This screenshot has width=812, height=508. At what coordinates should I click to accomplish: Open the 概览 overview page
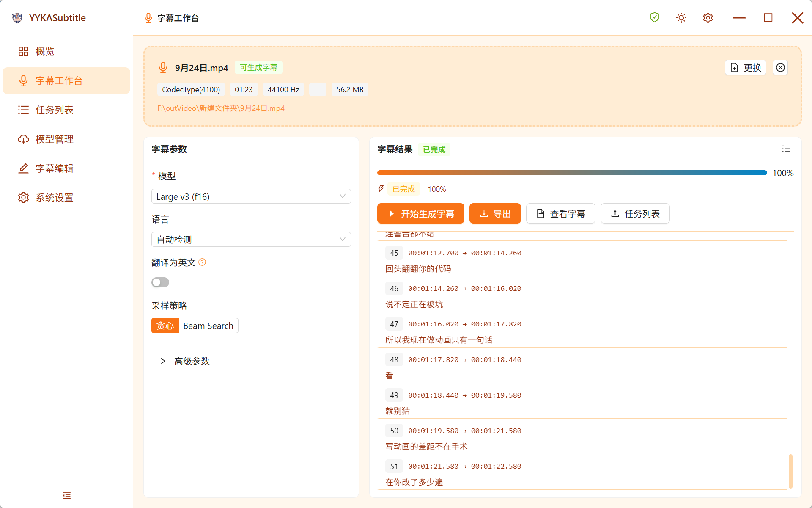click(66, 52)
